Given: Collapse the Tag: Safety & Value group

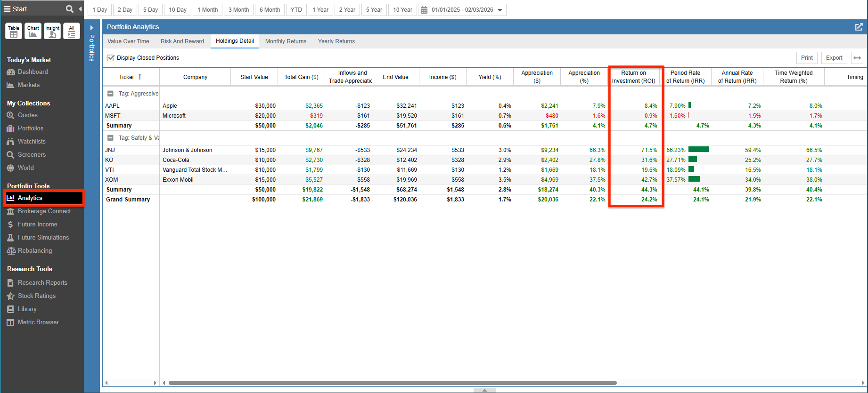Looking at the screenshot, I should (110, 138).
